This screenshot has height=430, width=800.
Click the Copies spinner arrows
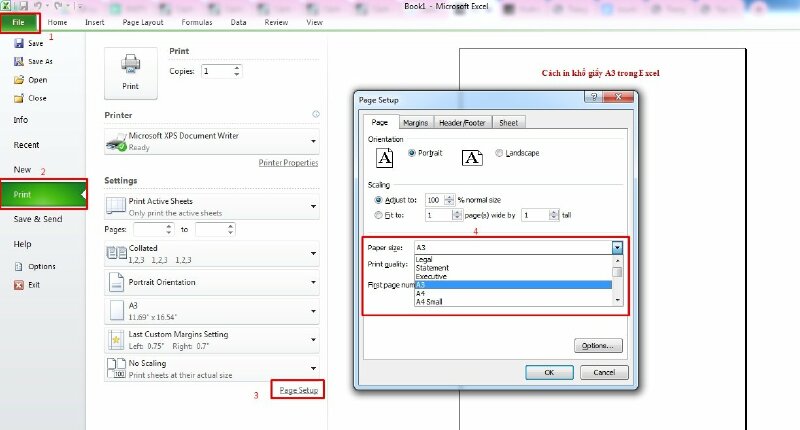(237, 71)
